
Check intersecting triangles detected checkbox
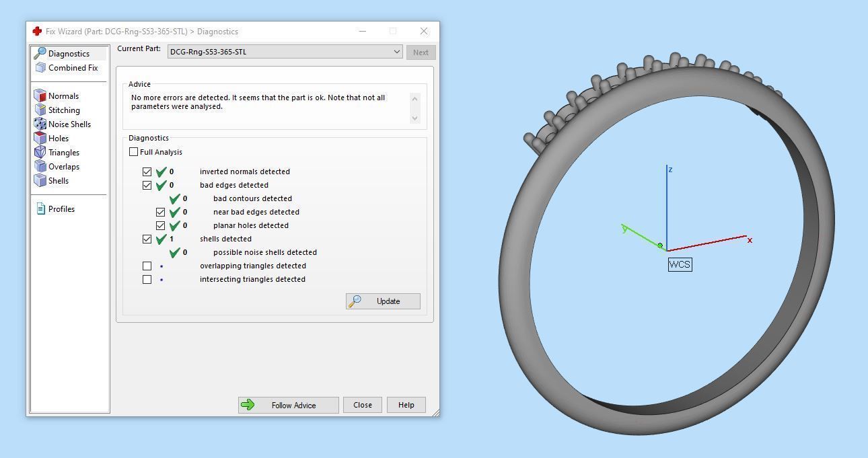click(147, 279)
